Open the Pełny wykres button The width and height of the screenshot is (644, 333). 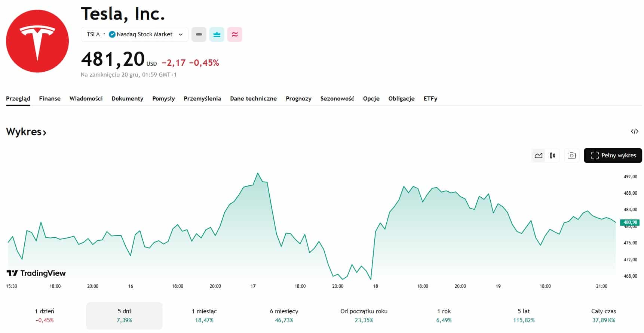613,155
